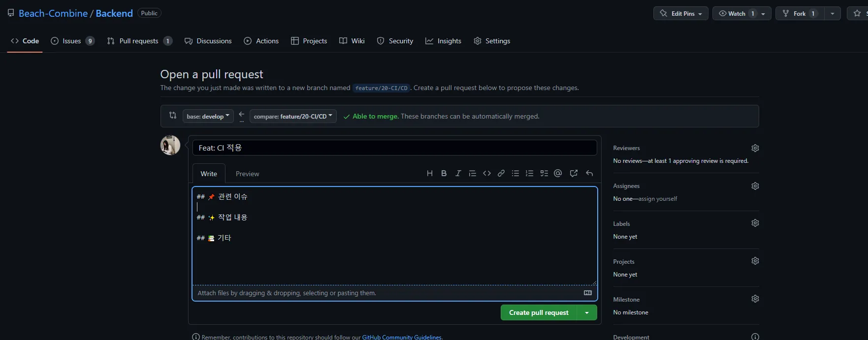Open the Backend repository link
868x340 pixels.
tap(114, 13)
